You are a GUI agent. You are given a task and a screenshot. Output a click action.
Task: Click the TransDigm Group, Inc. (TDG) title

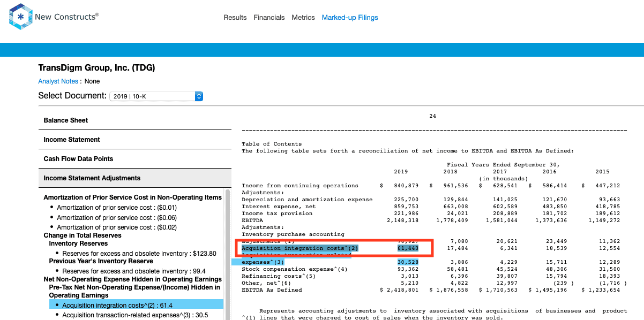coord(96,68)
